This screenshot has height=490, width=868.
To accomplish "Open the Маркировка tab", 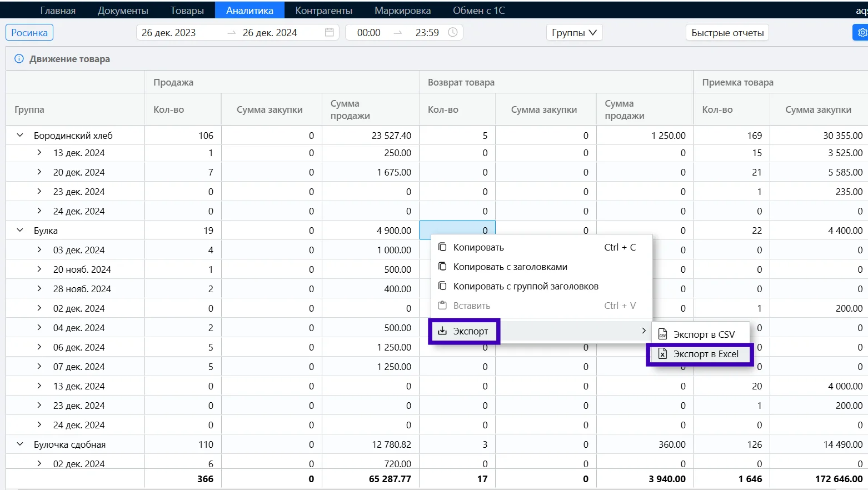I will [x=402, y=10].
